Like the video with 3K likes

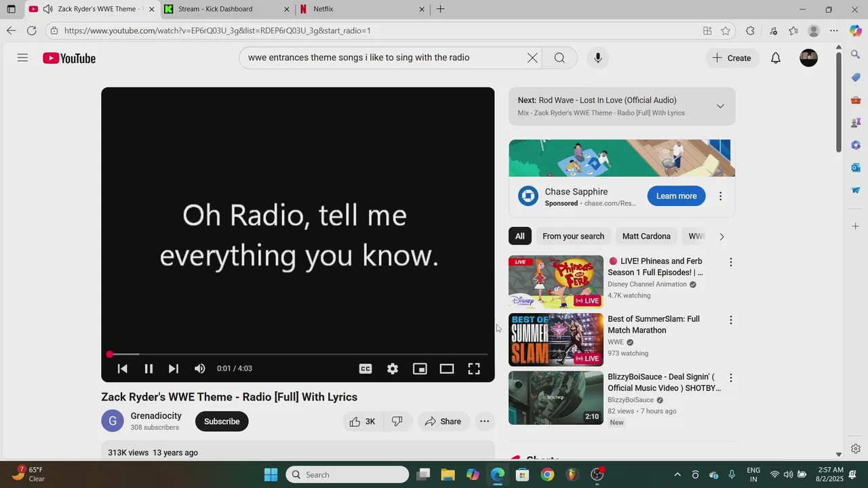click(363, 422)
